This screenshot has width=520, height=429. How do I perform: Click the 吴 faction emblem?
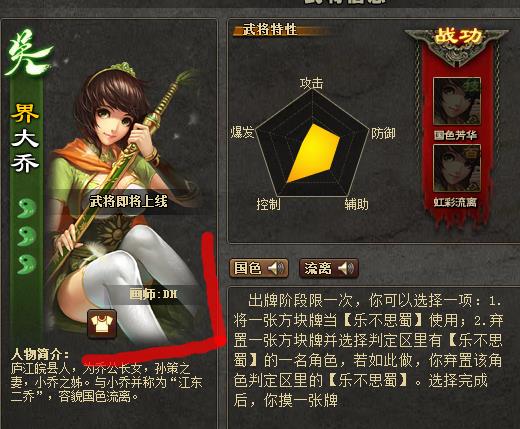[27, 53]
